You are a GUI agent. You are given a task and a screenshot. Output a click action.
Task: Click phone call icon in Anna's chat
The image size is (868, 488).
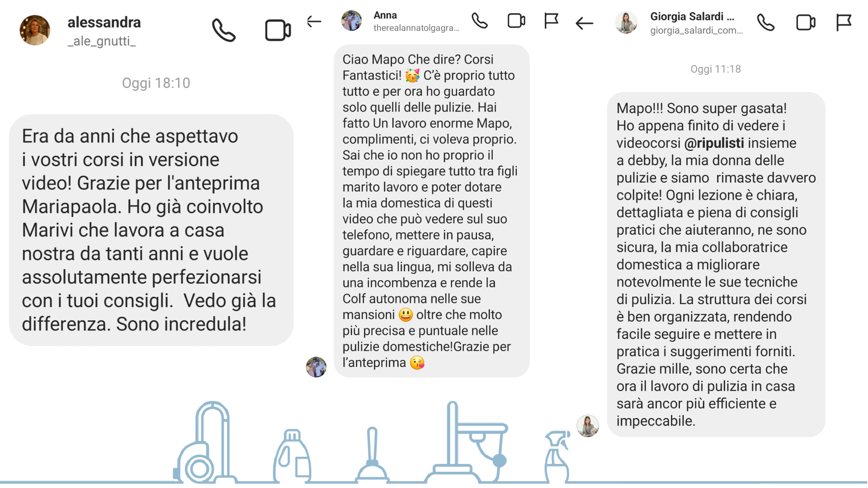pos(480,21)
